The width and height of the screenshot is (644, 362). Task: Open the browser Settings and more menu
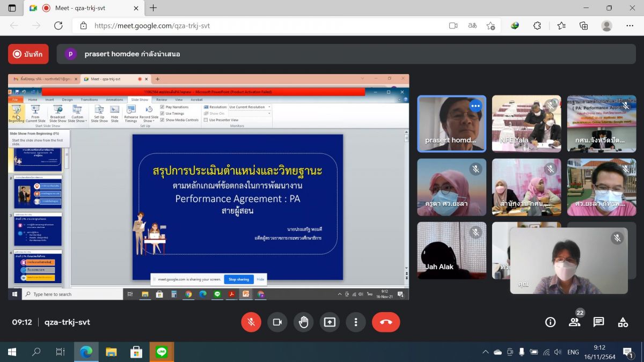pyautogui.click(x=630, y=26)
